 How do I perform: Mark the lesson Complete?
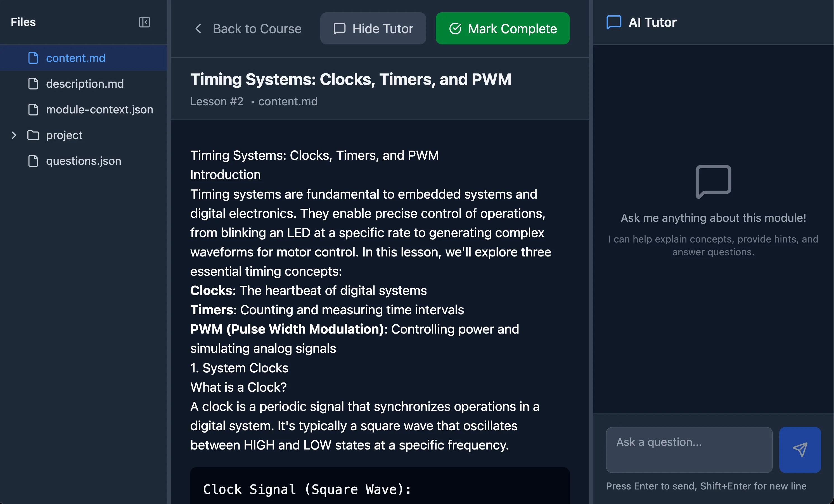503,28
